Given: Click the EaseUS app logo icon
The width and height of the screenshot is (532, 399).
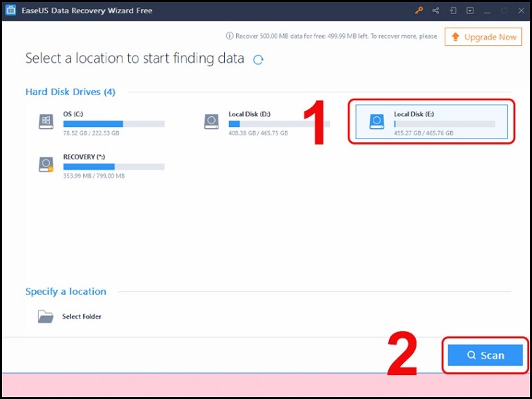Looking at the screenshot, I should pyautogui.click(x=11, y=10).
